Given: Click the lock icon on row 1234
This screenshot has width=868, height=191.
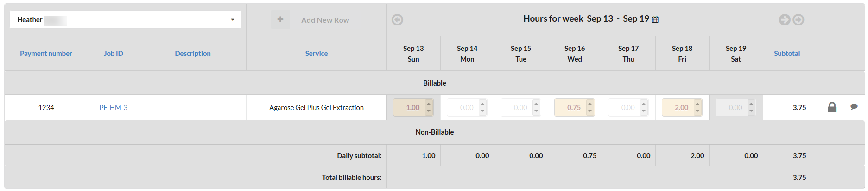Looking at the screenshot, I should click(x=832, y=107).
